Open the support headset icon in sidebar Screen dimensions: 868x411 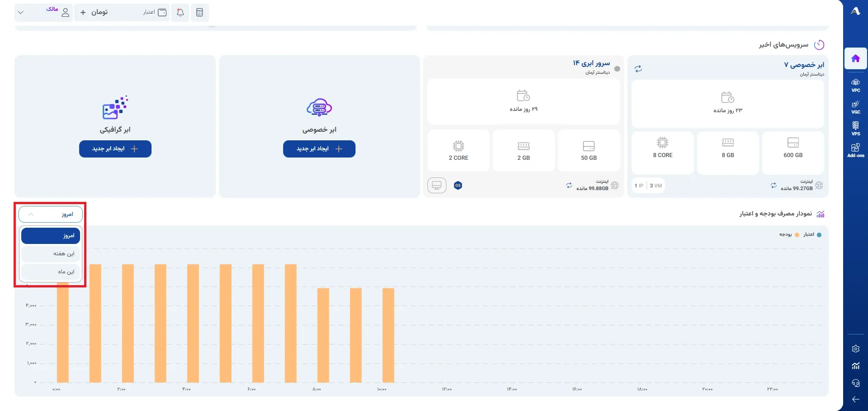click(x=855, y=383)
